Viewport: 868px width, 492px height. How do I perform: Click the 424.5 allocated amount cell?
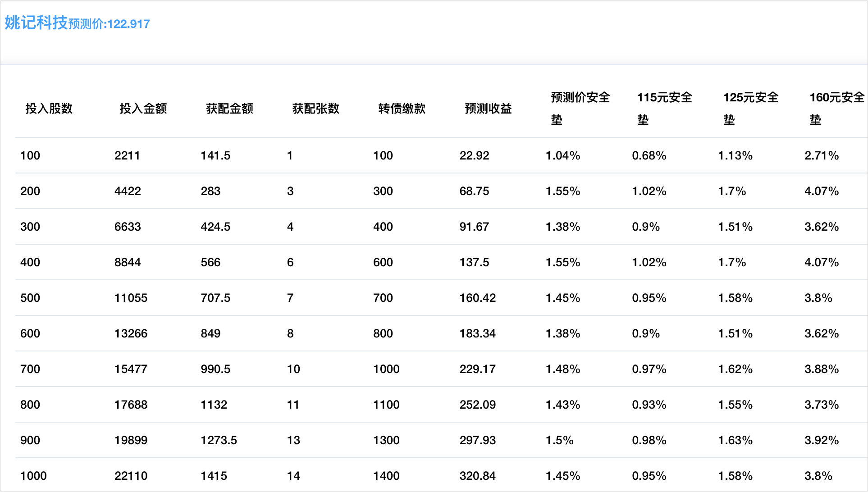point(215,227)
